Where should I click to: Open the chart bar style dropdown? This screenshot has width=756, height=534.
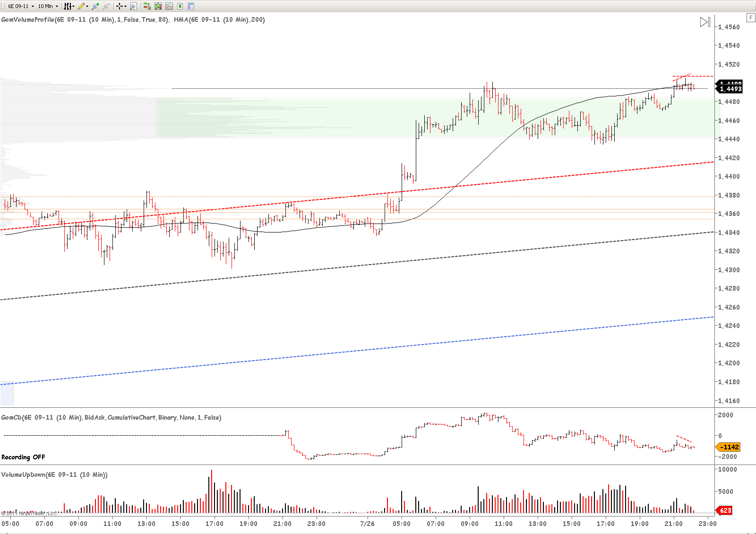[69, 6]
